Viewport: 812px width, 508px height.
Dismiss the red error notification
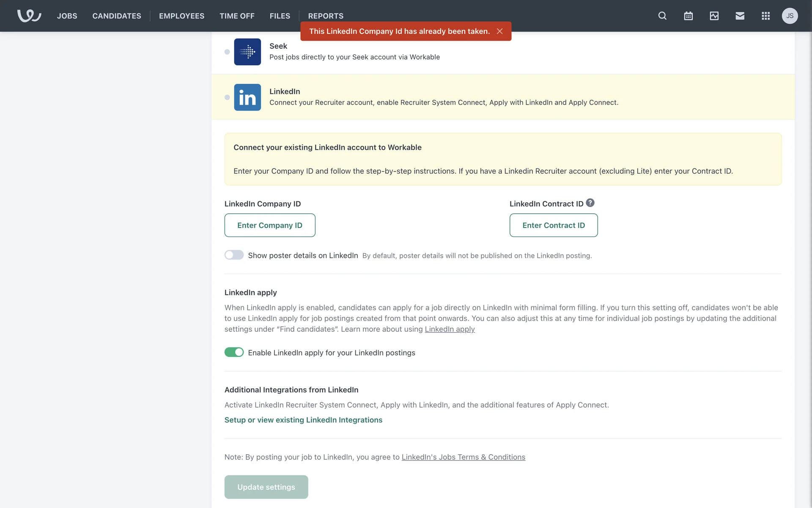(x=499, y=31)
